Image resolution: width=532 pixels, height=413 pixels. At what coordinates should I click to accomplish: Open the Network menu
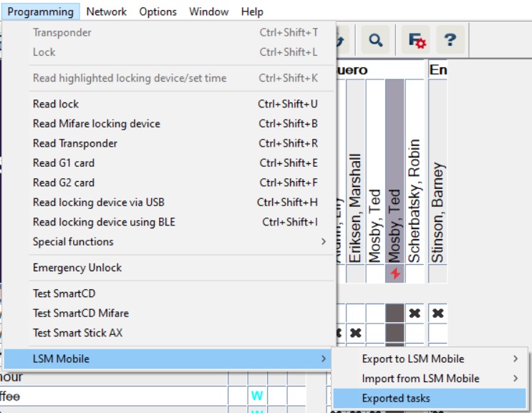tap(106, 11)
